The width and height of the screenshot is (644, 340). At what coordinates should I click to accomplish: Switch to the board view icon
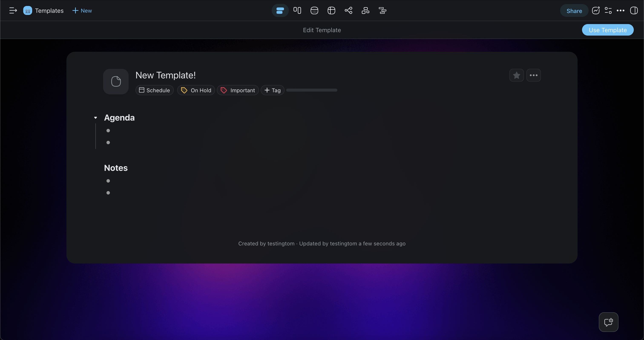pyautogui.click(x=297, y=10)
